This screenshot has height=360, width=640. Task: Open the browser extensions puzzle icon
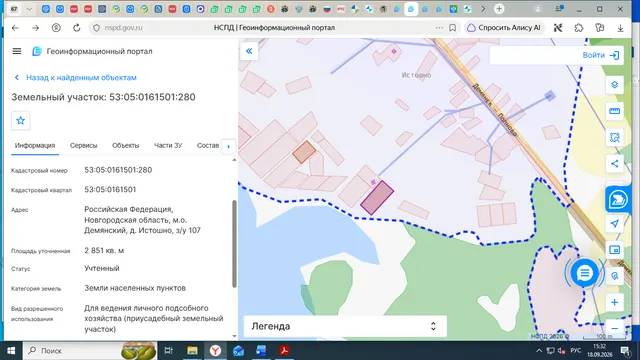coord(579,28)
